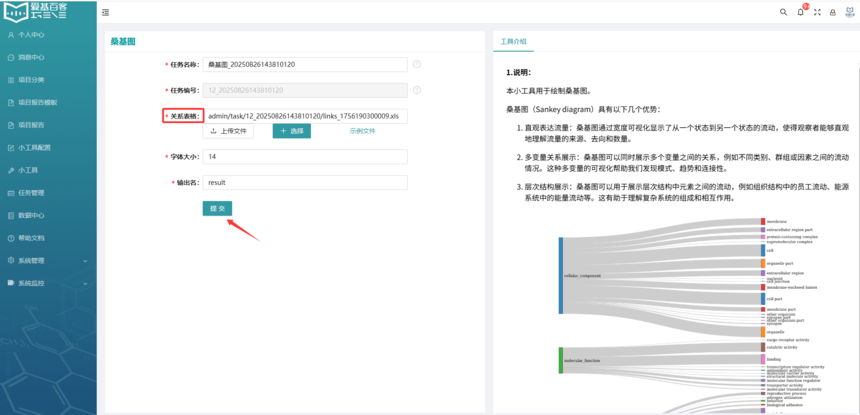The width and height of the screenshot is (860, 415).
Task: Click the 输出名 input containing result
Action: pos(305,183)
